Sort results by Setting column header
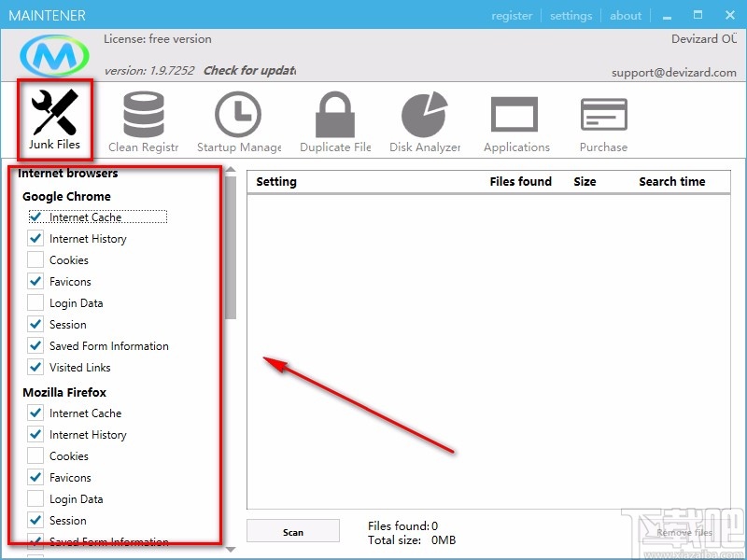This screenshot has width=747, height=560. point(276,181)
